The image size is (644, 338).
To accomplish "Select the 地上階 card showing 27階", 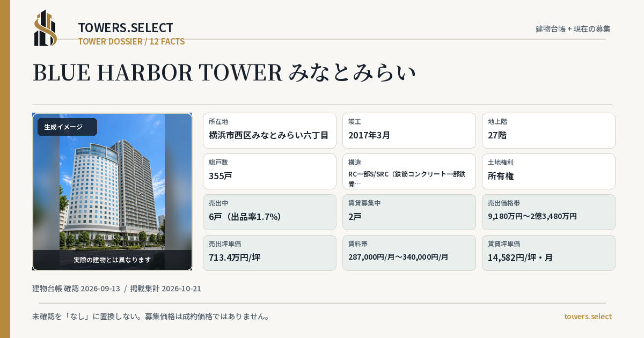I will point(548,130).
